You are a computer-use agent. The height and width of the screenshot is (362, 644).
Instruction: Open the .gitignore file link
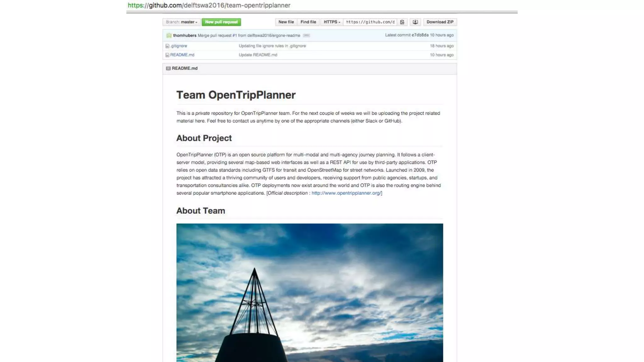tap(179, 46)
